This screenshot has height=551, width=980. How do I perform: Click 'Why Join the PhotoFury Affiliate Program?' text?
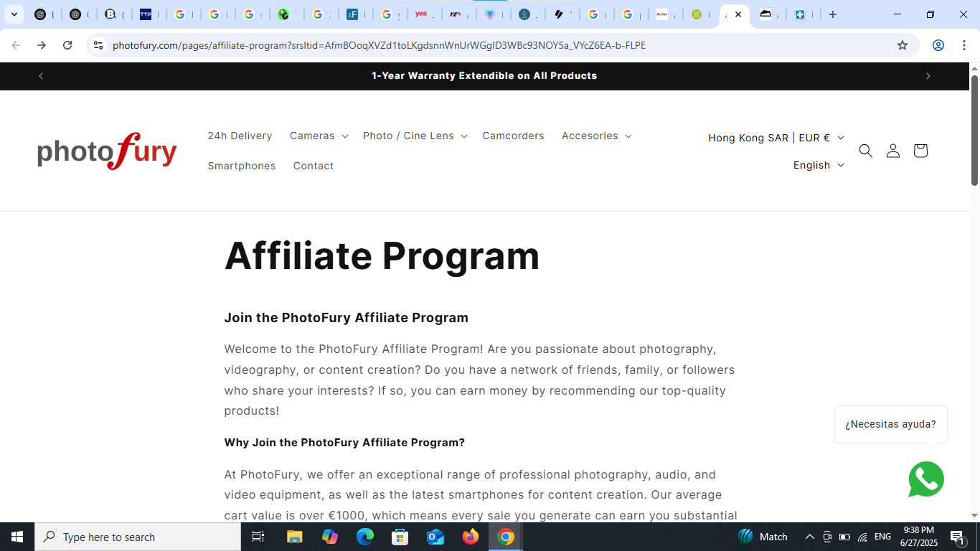pos(344,443)
